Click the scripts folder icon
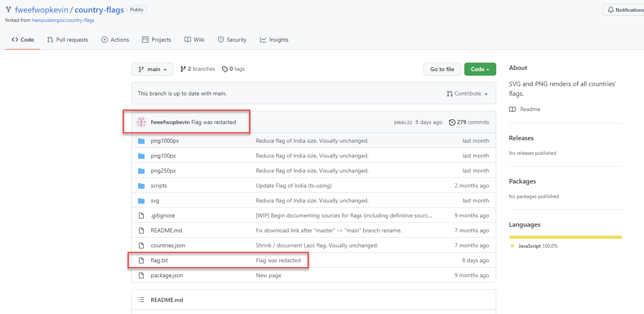644x314 pixels. [x=141, y=186]
